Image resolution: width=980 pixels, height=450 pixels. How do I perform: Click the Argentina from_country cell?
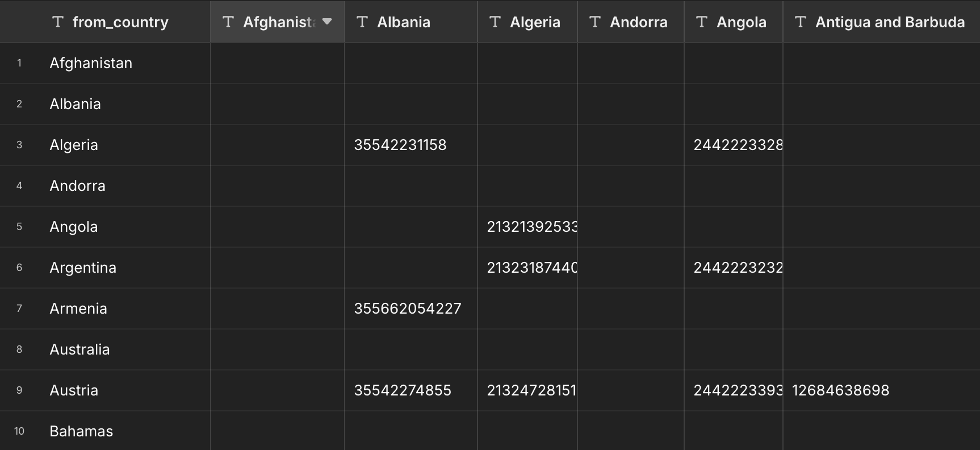[125, 268]
